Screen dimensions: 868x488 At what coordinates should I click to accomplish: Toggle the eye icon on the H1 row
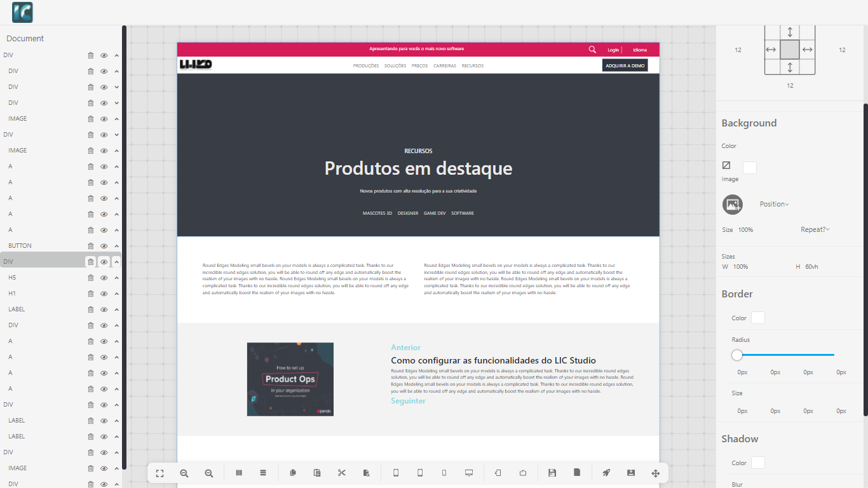point(104,294)
